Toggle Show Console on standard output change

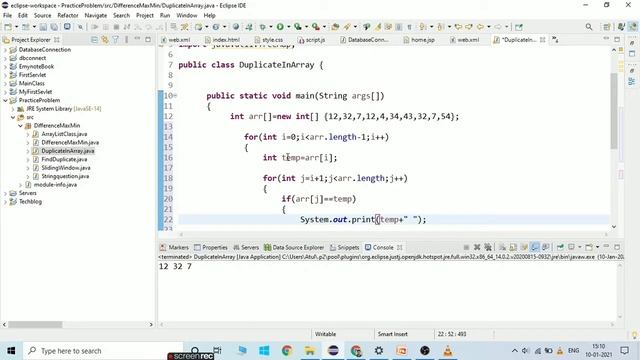pyautogui.click(x=535, y=247)
